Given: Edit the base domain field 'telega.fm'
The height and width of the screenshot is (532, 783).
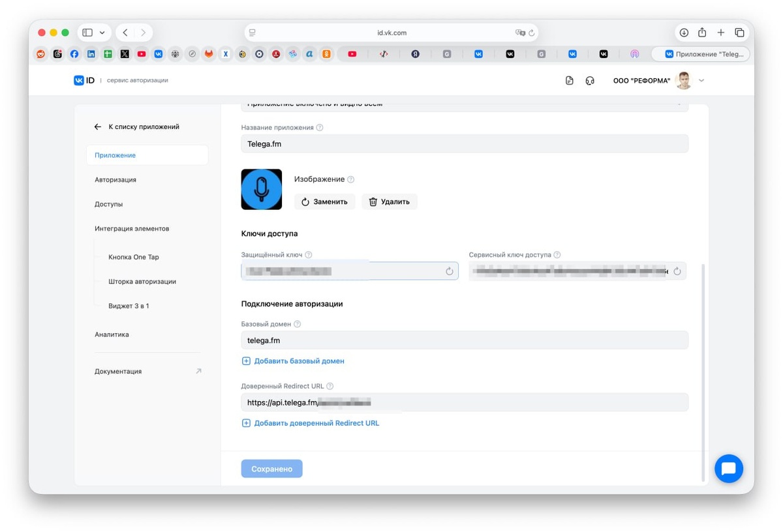Looking at the screenshot, I should click(x=465, y=340).
